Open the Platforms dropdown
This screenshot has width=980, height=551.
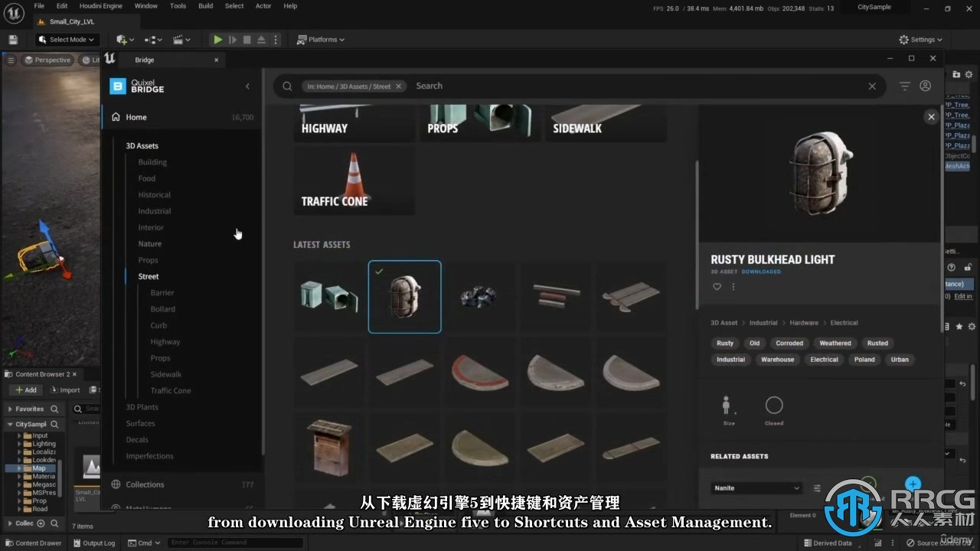pyautogui.click(x=321, y=40)
